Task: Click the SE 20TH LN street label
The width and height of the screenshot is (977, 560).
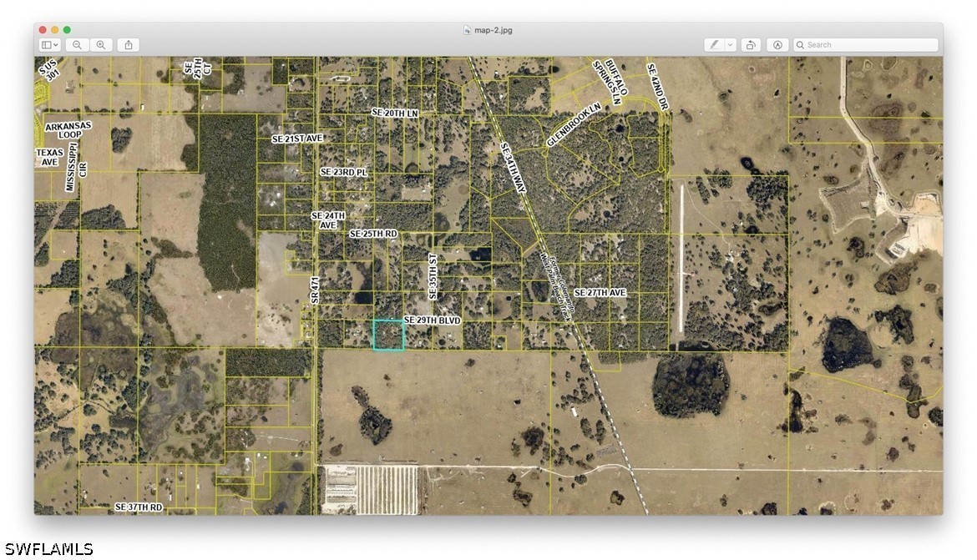Action: pyautogui.click(x=394, y=113)
